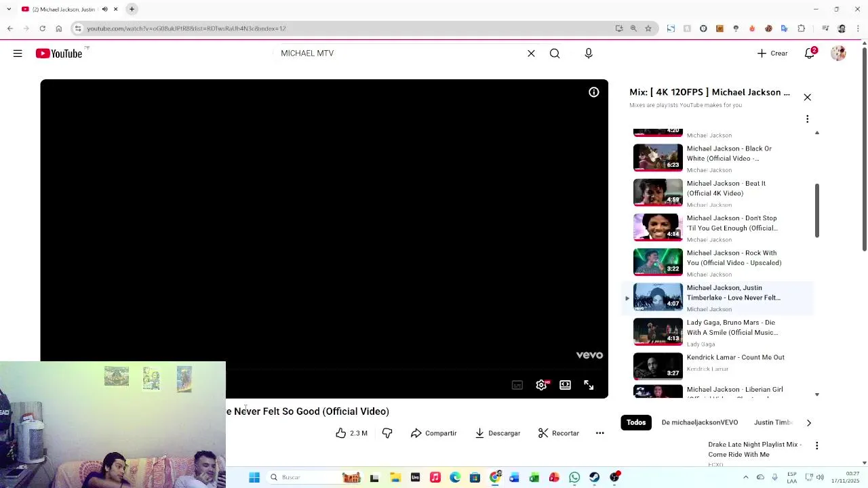
Task: Share the video via Compartir
Action: tap(433, 433)
